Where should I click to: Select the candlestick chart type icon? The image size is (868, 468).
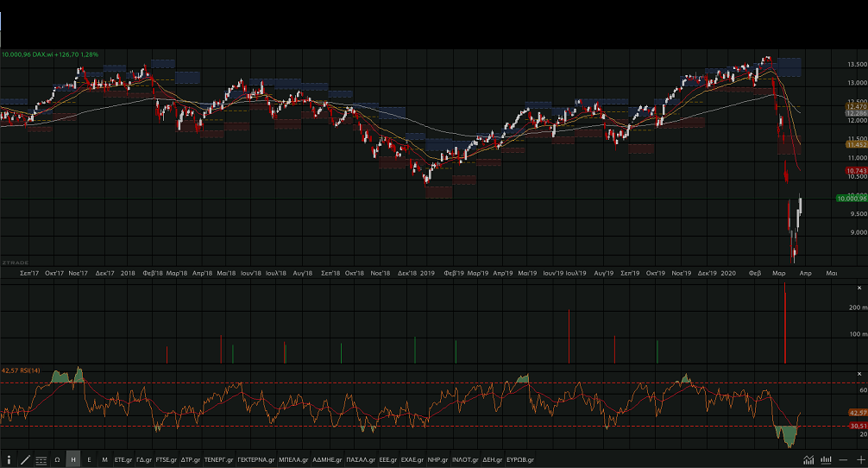click(x=827, y=460)
